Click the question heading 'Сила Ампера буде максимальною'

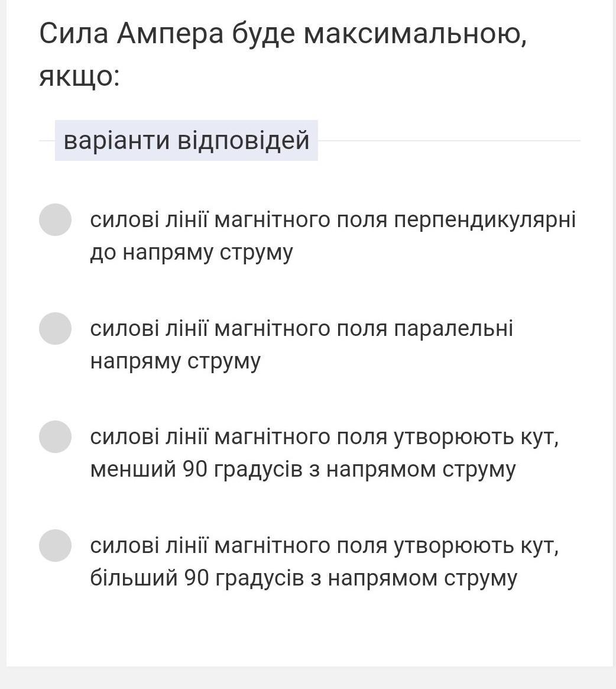tap(283, 34)
